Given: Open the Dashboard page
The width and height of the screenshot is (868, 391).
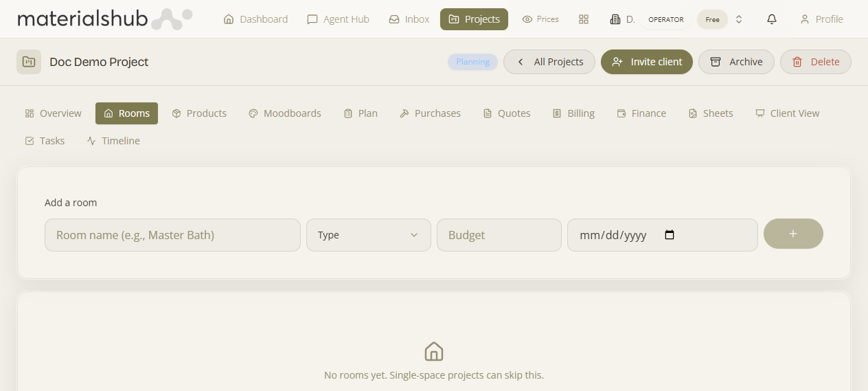Looking at the screenshot, I should (255, 19).
